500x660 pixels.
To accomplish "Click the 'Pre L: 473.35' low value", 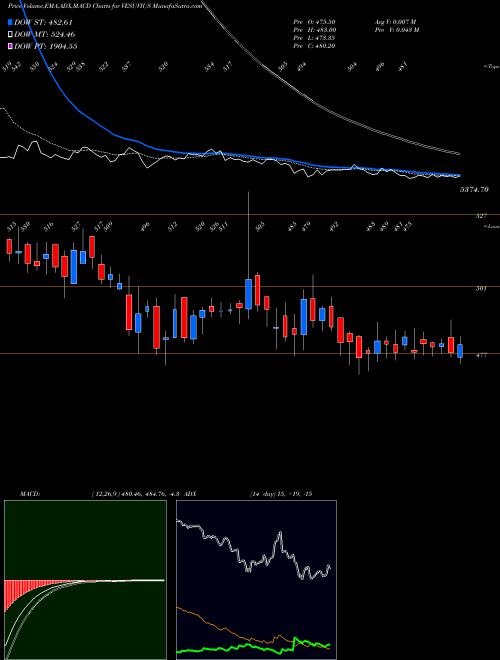I will [314, 38].
